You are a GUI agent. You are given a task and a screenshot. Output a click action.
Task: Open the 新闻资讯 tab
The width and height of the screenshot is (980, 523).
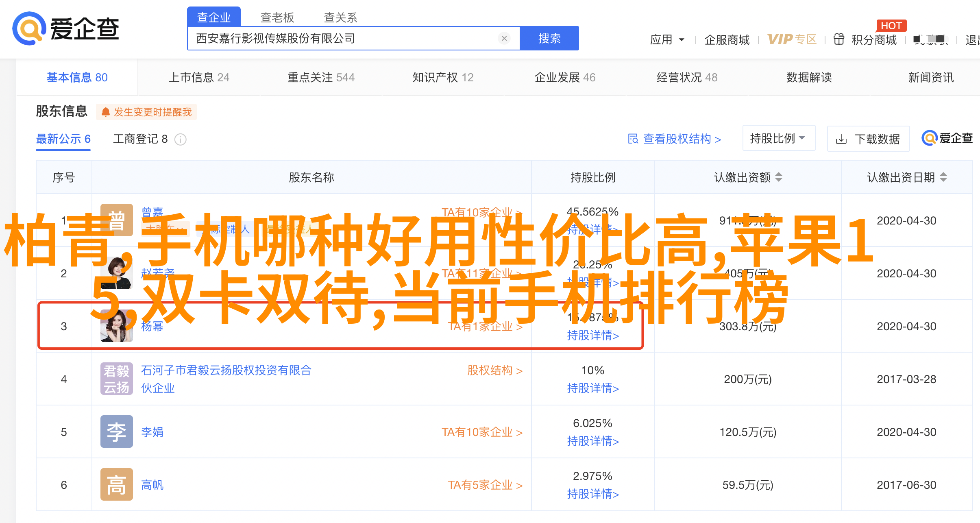(x=931, y=77)
